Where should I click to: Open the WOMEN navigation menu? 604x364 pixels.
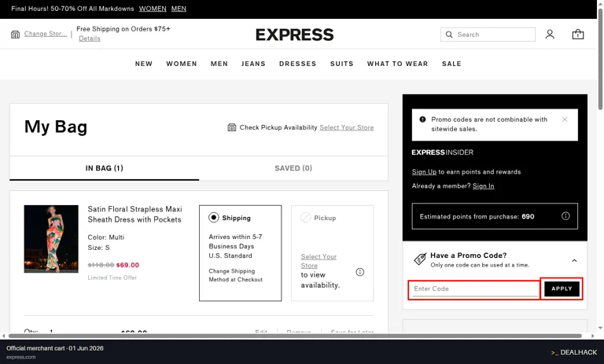pos(182,64)
